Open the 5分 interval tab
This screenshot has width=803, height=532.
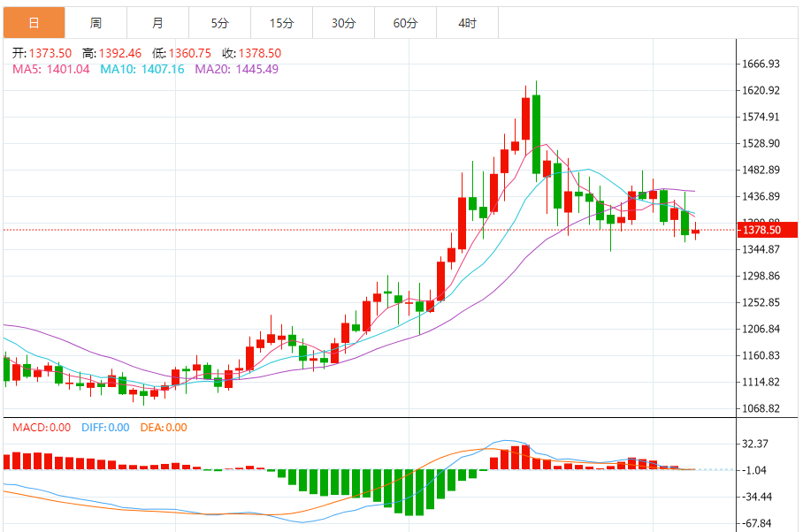coord(219,23)
